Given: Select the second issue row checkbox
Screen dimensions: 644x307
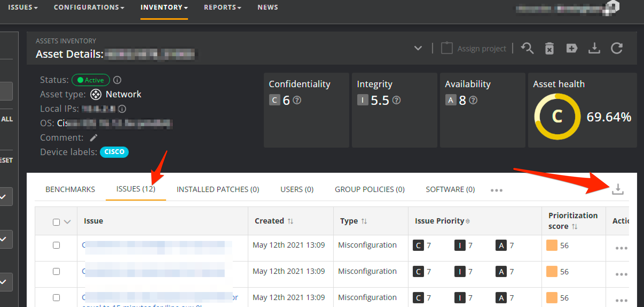Looking at the screenshot, I should 56,271.
